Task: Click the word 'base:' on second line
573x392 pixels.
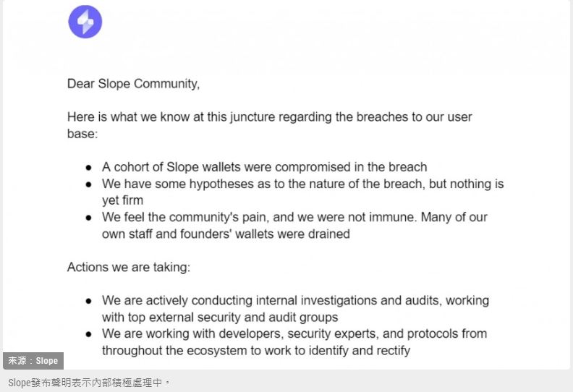Action: click(x=82, y=134)
